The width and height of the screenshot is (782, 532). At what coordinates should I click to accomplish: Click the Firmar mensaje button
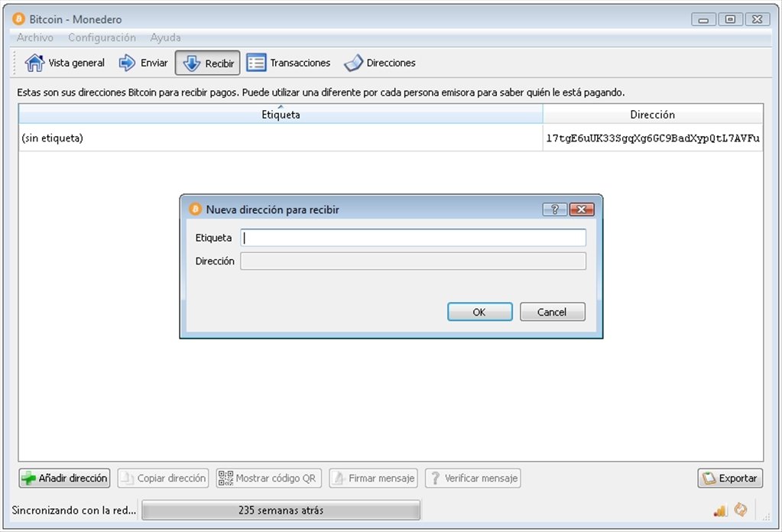pos(374,478)
